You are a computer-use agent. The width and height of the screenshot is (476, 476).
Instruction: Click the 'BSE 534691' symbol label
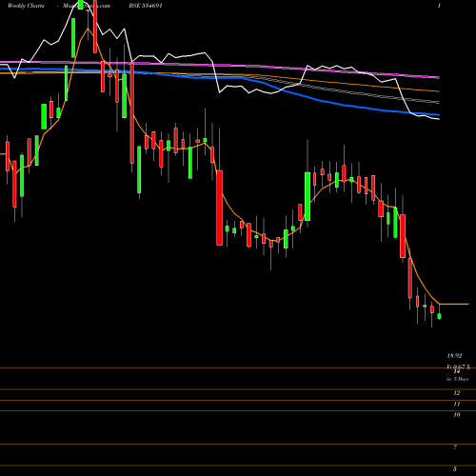point(146,6)
